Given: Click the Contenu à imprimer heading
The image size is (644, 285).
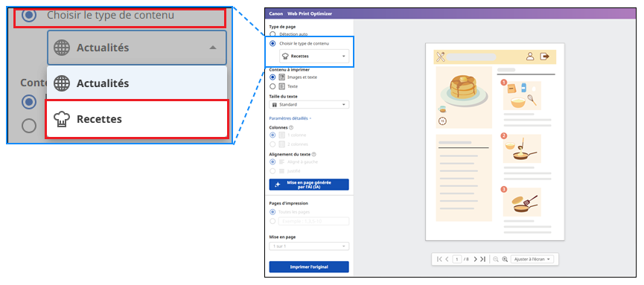Looking at the screenshot, I should (289, 70).
